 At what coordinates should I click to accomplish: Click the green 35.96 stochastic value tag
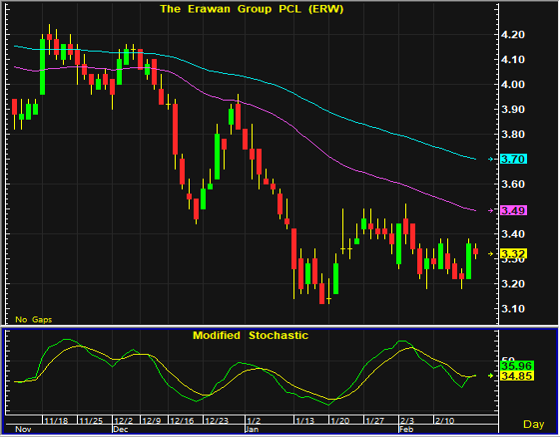517,366
